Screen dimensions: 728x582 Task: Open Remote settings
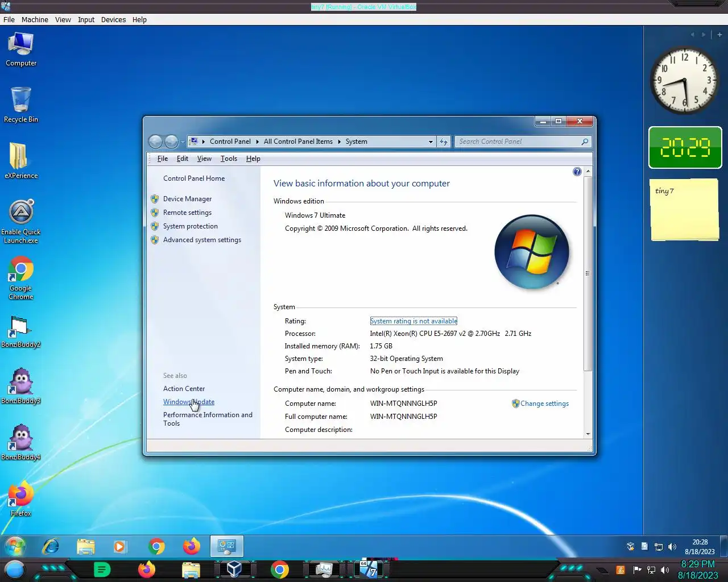coord(187,213)
